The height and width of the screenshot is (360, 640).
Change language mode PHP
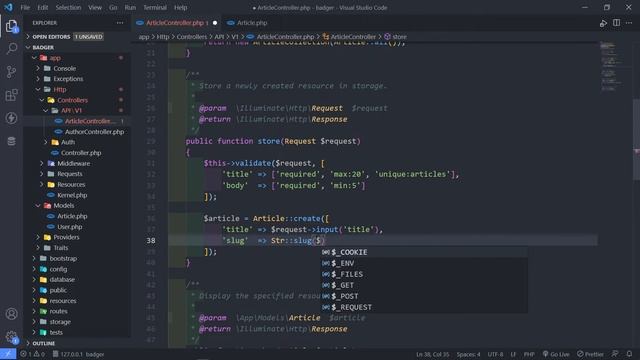click(x=529, y=354)
